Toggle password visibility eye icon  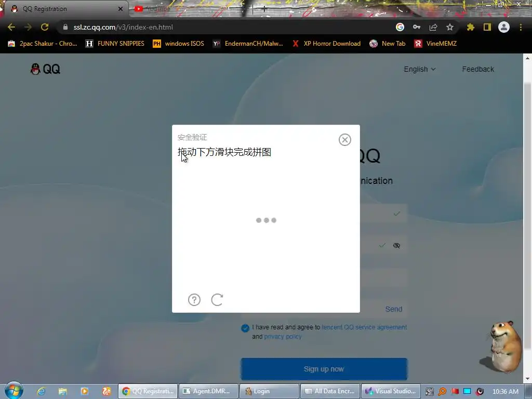click(396, 245)
